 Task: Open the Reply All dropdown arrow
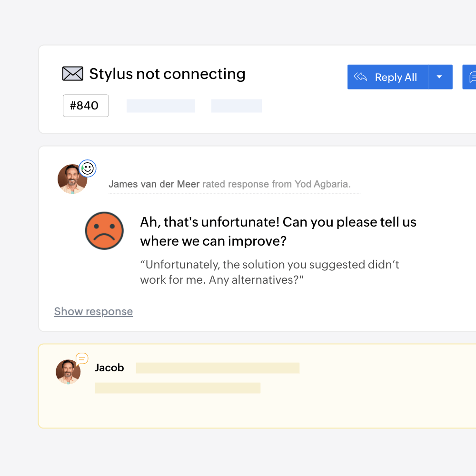tap(440, 77)
